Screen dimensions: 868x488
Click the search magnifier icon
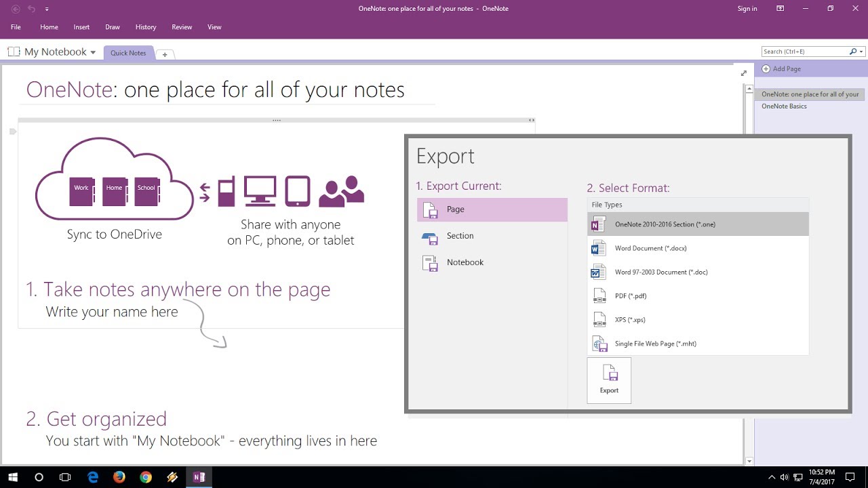point(853,52)
